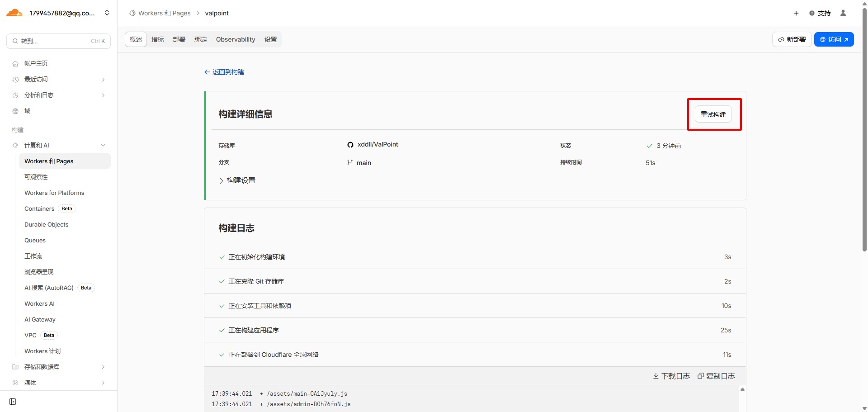Click the plus add icon in header
868x412 pixels.
pos(796,13)
